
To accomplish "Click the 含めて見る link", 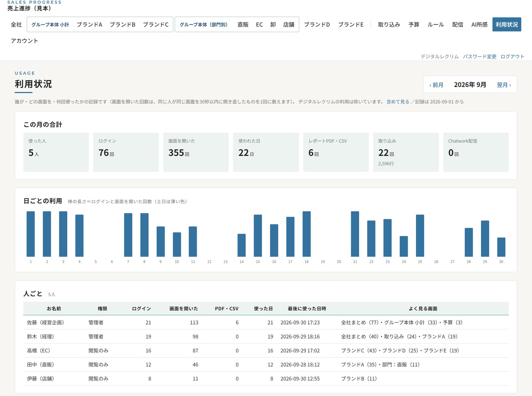I will (398, 102).
